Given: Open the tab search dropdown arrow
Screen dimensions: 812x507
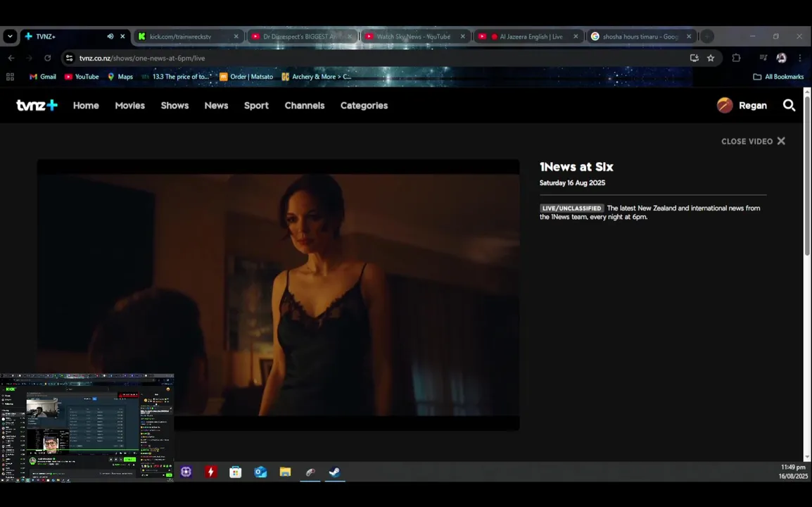Looking at the screenshot, I should point(10,37).
